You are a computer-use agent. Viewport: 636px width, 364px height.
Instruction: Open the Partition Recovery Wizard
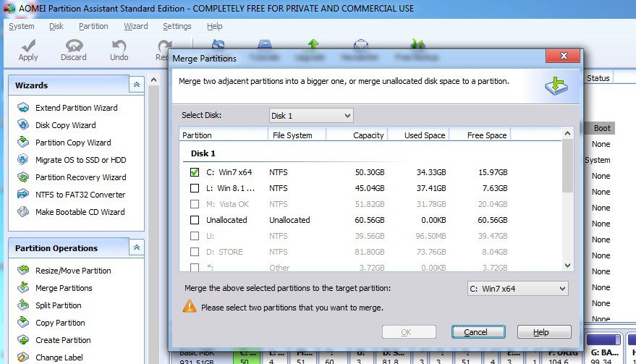(x=81, y=178)
